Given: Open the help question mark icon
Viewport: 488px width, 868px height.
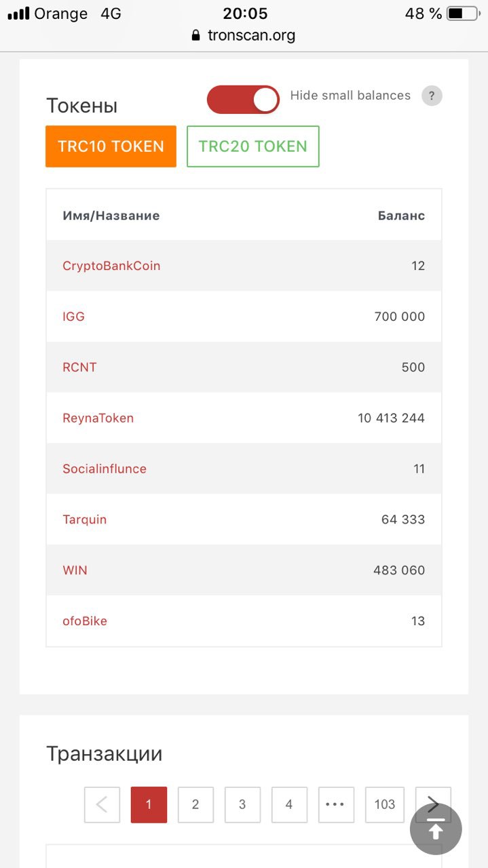Looking at the screenshot, I should [432, 96].
